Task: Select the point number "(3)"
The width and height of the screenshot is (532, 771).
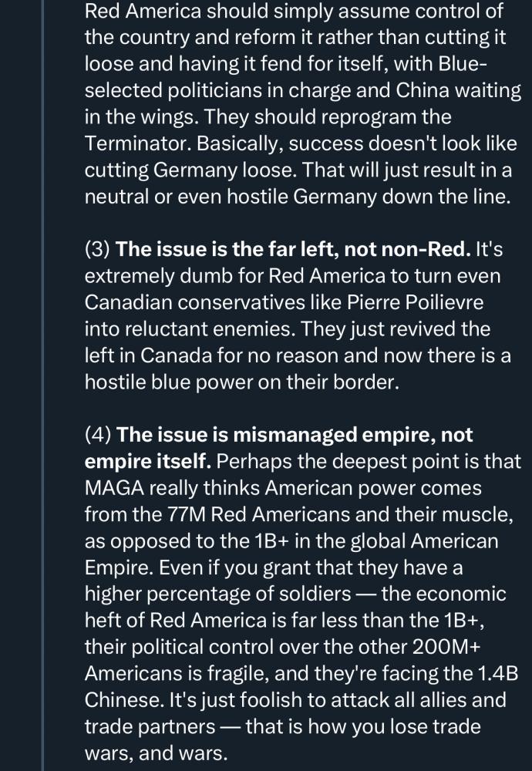Action: (x=97, y=249)
